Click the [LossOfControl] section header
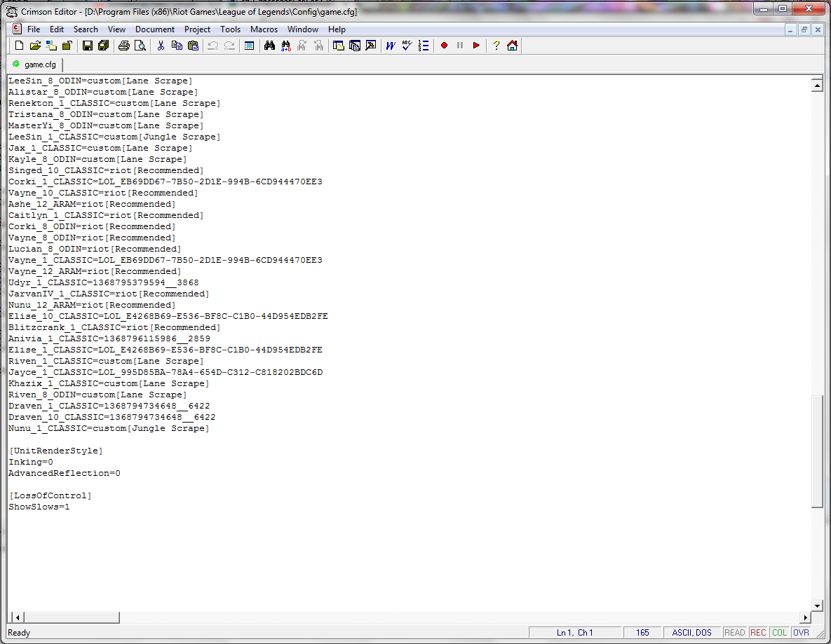The image size is (831, 644). coord(50,495)
